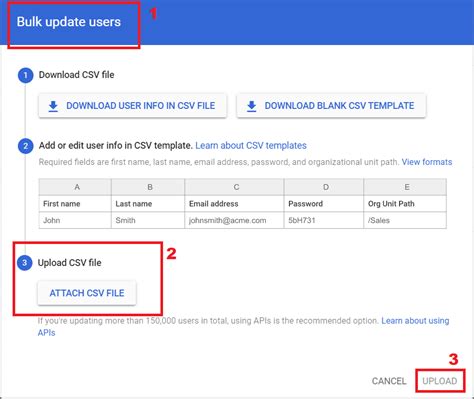This screenshot has width=474, height=399.
Task: Click the 'First name' cell
Action: (75, 204)
